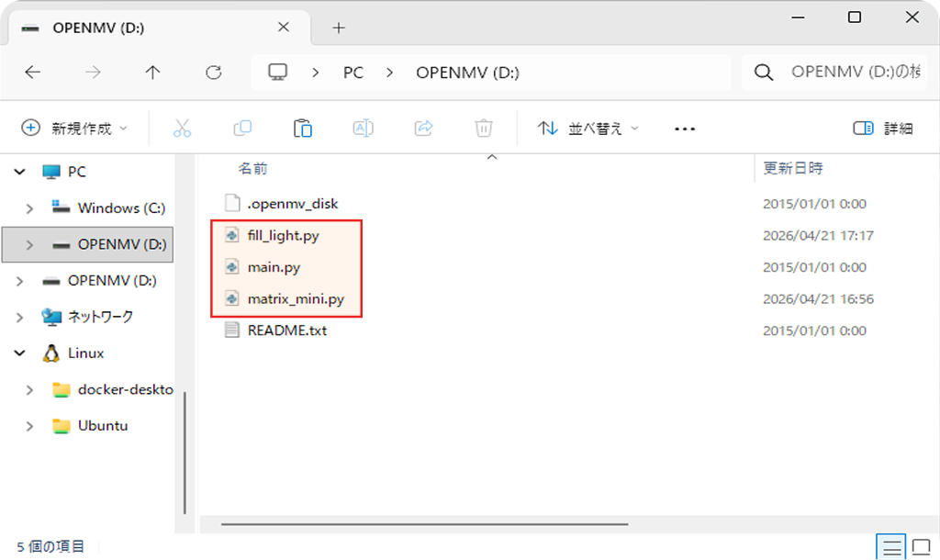Open the 新規作成 dropdown
This screenshot has height=560, width=940.
point(75,129)
